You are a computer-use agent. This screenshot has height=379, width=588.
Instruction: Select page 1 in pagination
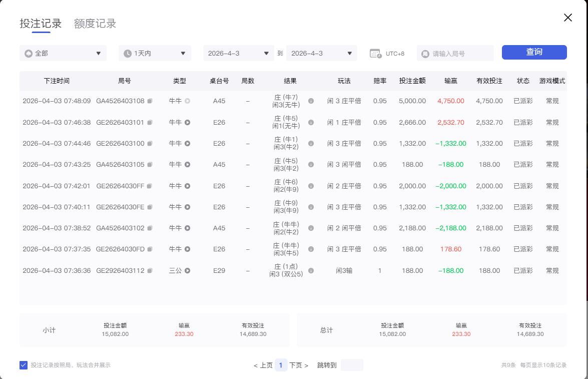click(281, 365)
